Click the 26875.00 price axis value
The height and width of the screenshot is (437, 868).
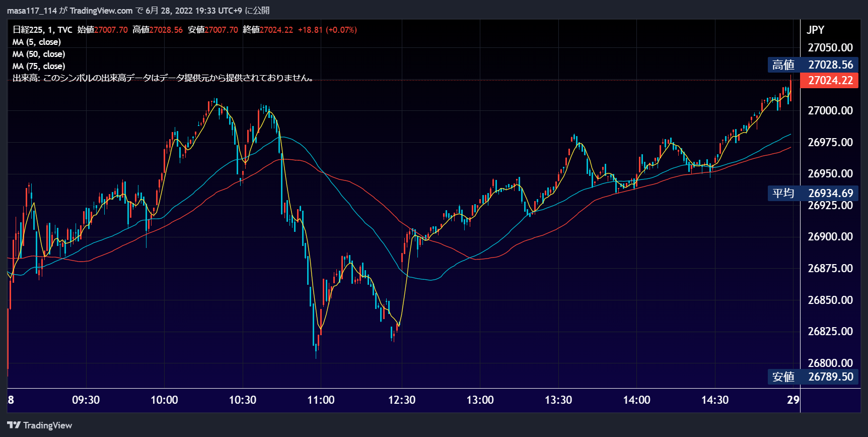830,268
